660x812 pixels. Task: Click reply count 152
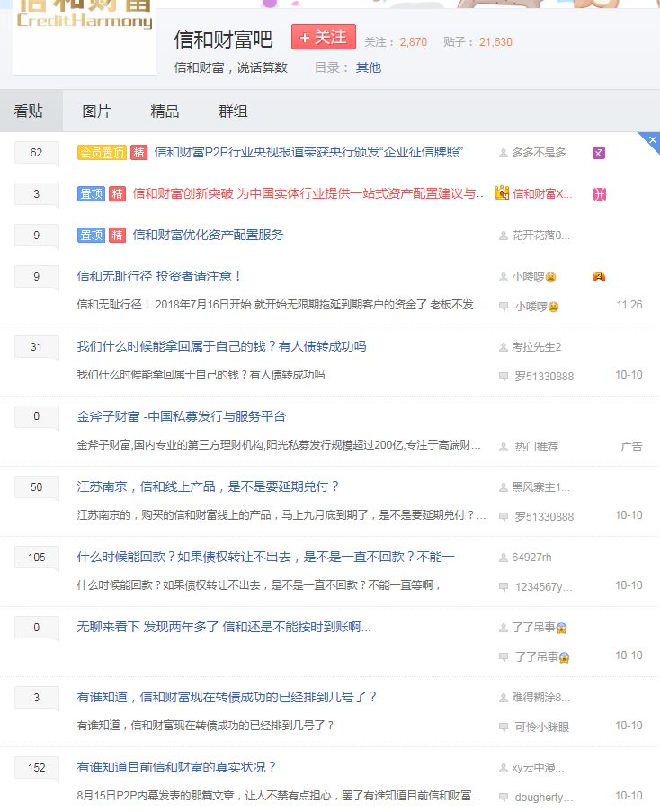coord(36,767)
